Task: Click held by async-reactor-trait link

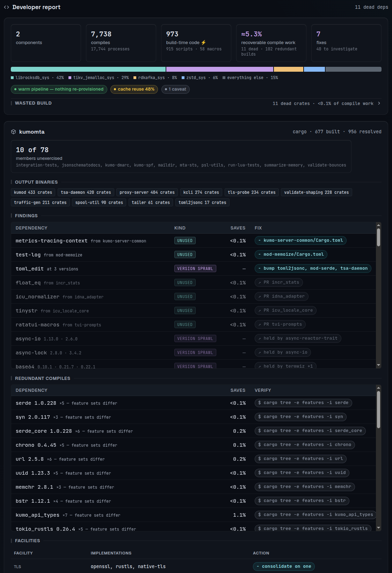Action: (x=298, y=338)
